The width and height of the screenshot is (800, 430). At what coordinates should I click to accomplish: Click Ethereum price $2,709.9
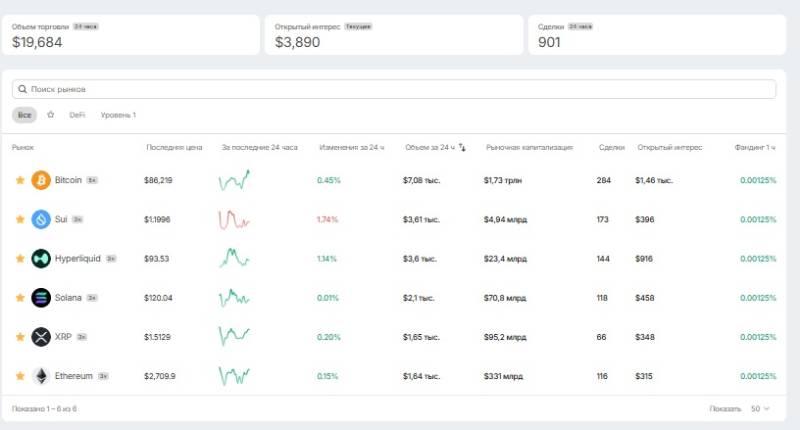160,376
